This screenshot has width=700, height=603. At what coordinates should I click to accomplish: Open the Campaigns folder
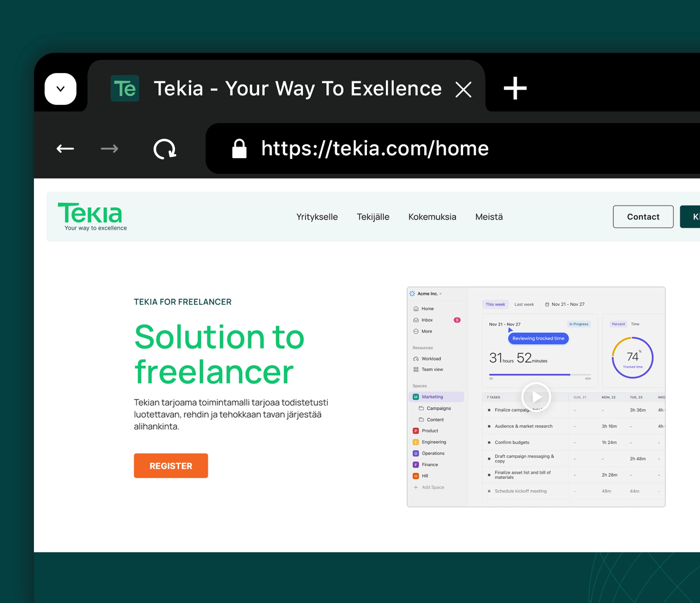(435, 408)
